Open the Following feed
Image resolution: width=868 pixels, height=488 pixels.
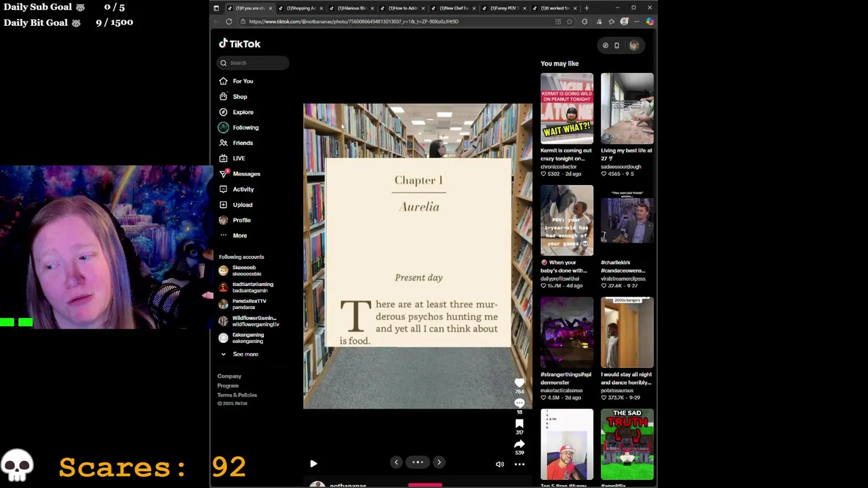point(238,127)
